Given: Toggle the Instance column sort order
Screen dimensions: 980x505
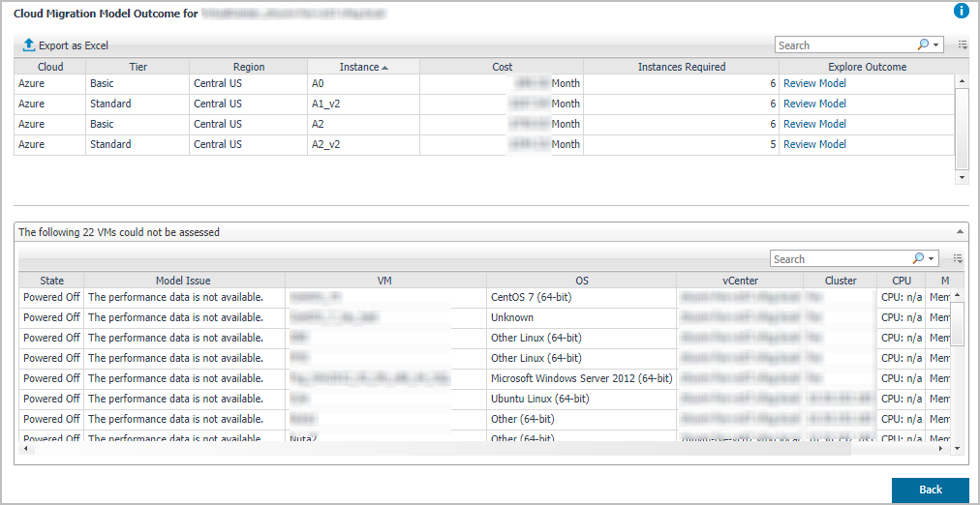Looking at the screenshot, I should tap(363, 67).
